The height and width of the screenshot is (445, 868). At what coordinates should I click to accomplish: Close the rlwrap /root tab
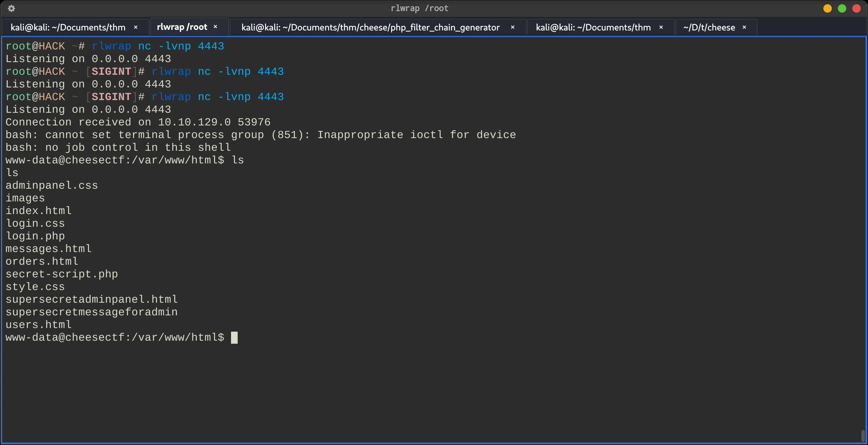pos(215,27)
